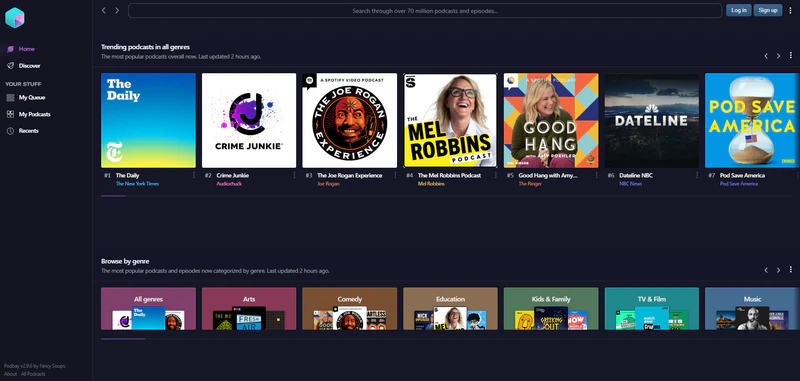
Task: Click the Home planet icon
Action: 10,49
